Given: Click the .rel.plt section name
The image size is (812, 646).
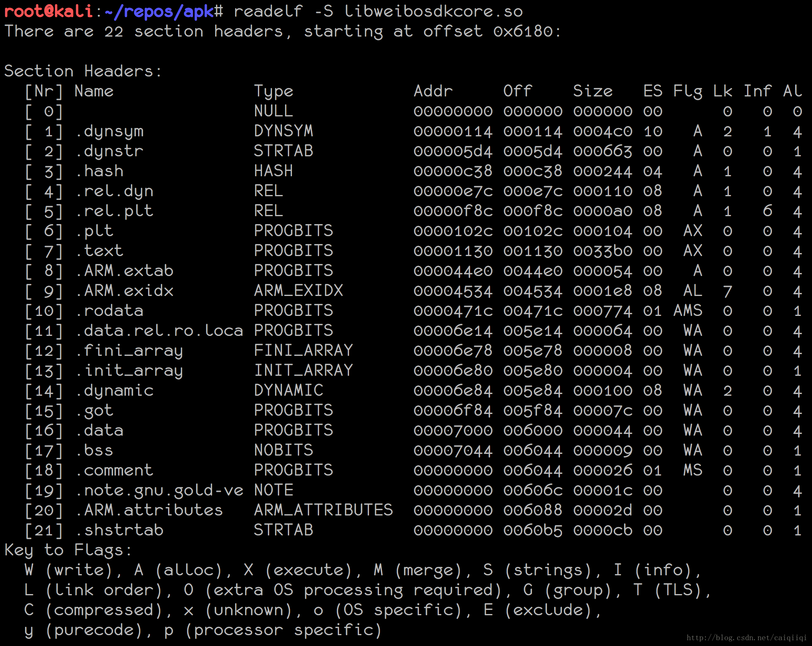Looking at the screenshot, I should click(x=115, y=212).
